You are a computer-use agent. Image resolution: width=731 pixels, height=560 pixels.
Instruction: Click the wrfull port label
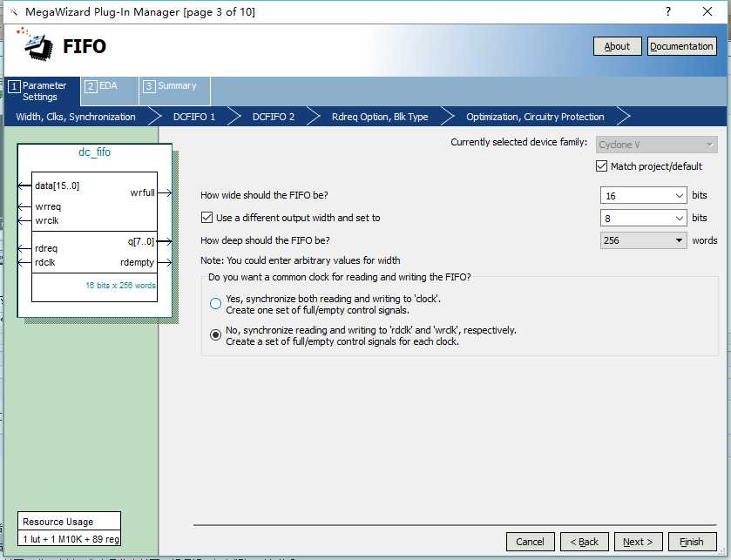click(x=142, y=192)
